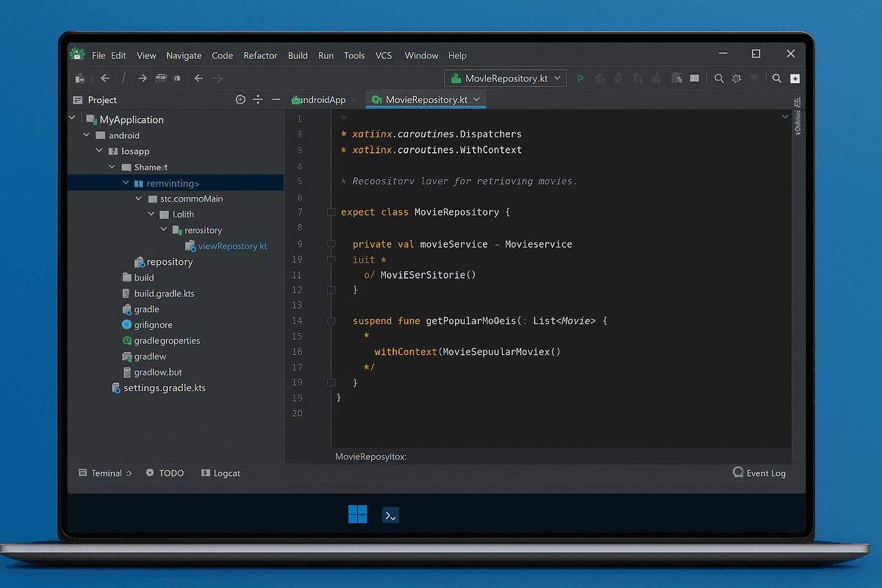Click the locate target icon in Project panel
Image resolution: width=882 pixels, height=588 pixels.
click(240, 99)
